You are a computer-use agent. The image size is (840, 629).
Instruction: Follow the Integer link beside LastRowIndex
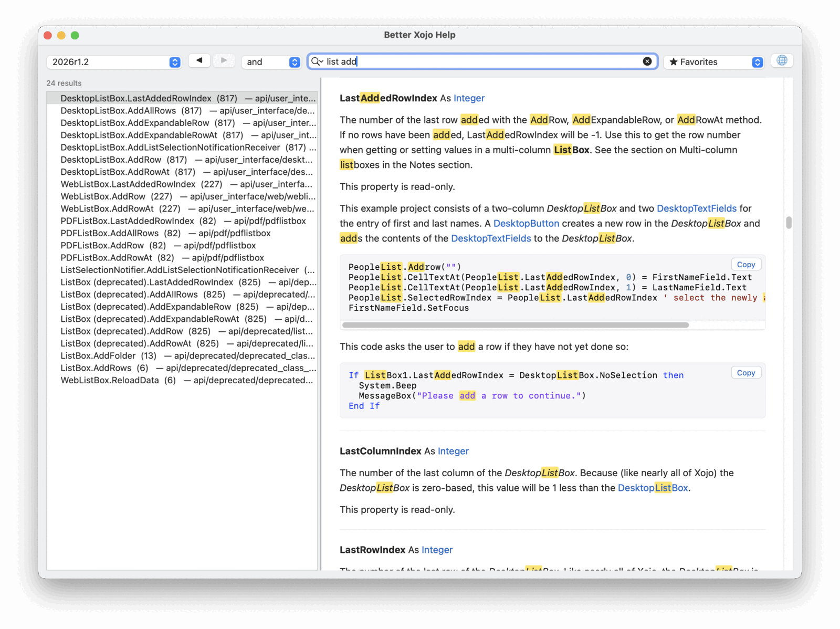click(437, 550)
